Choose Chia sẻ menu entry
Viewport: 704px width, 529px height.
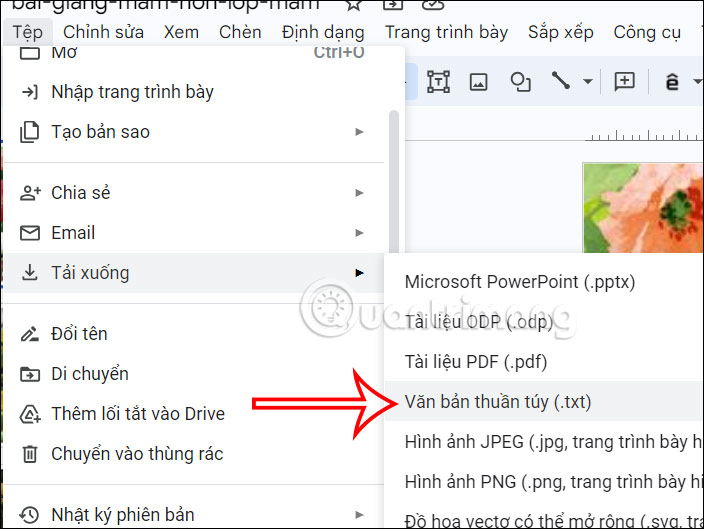(194, 193)
